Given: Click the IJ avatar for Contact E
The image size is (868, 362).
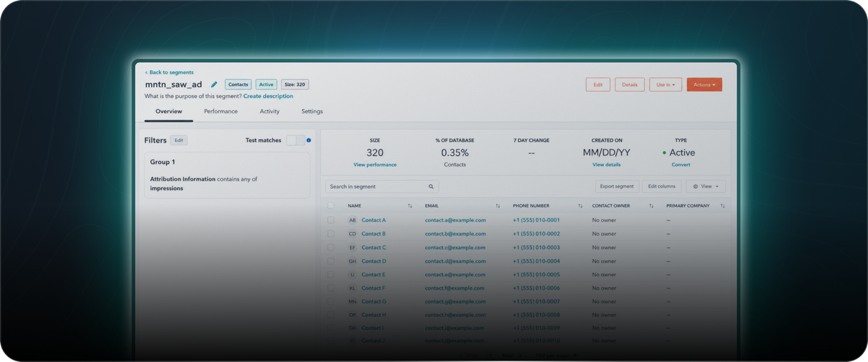Looking at the screenshot, I should coord(353,275).
